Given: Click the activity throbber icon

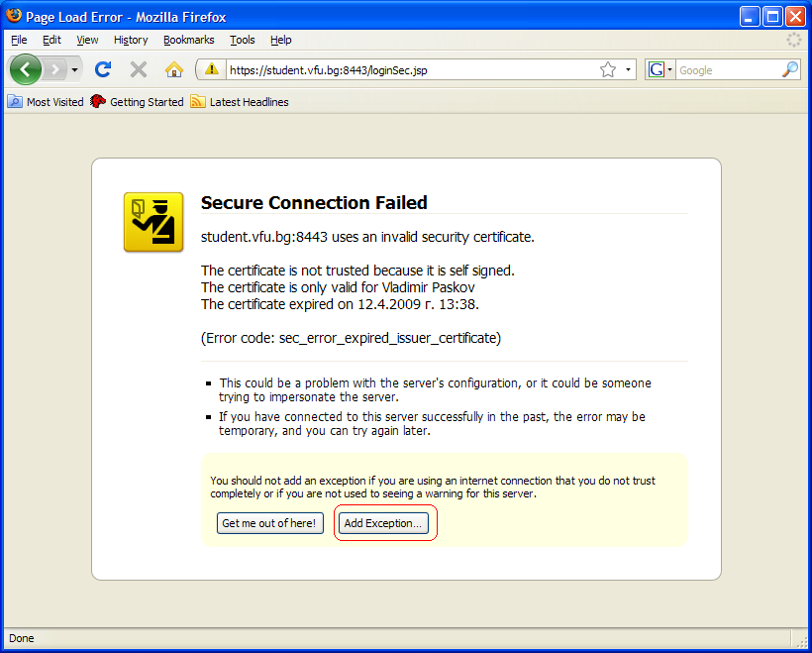Looking at the screenshot, I should (794, 40).
